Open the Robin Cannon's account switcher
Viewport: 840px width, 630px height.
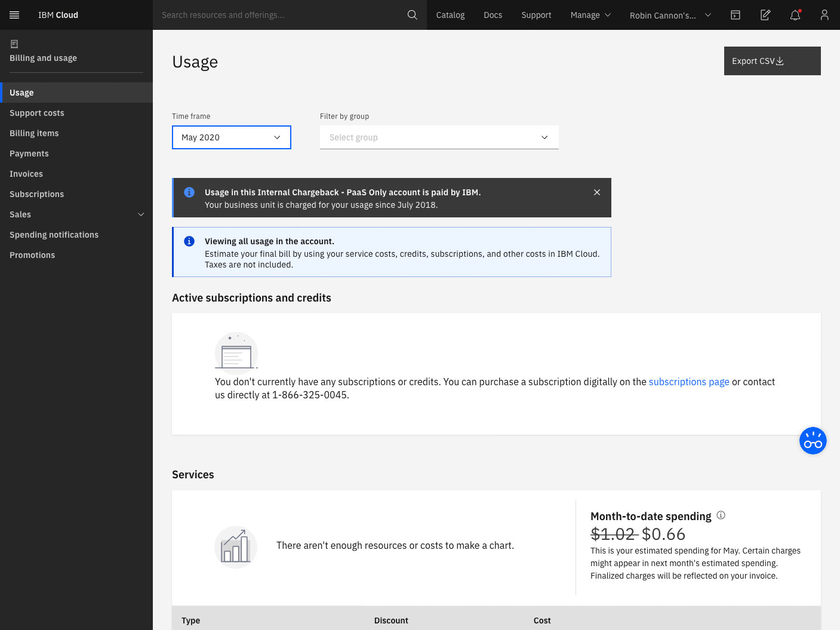(x=670, y=15)
